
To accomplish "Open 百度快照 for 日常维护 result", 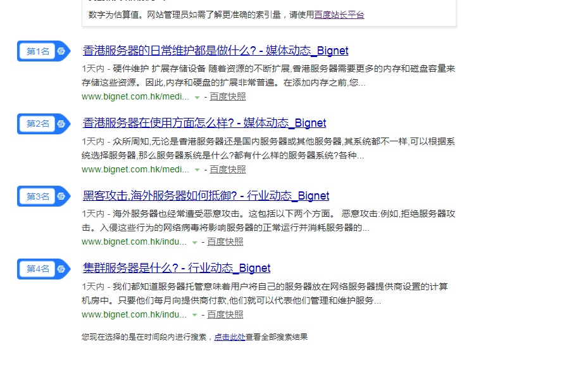I will coord(228,97).
